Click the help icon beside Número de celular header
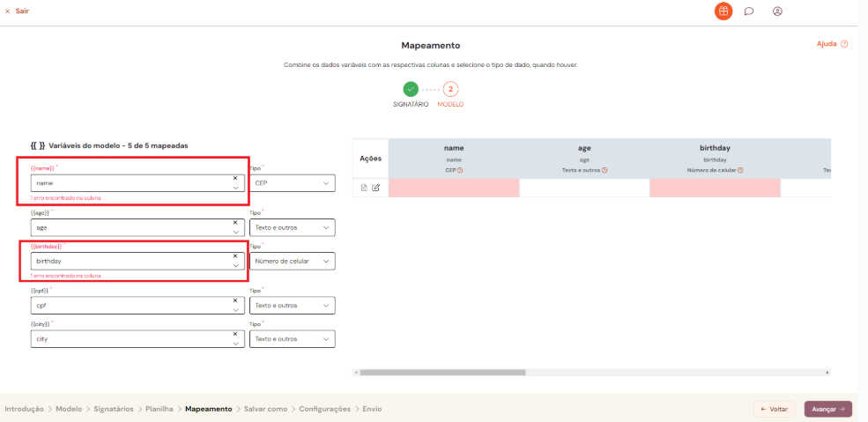This screenshot has height=422, width=868. [740, 170]
